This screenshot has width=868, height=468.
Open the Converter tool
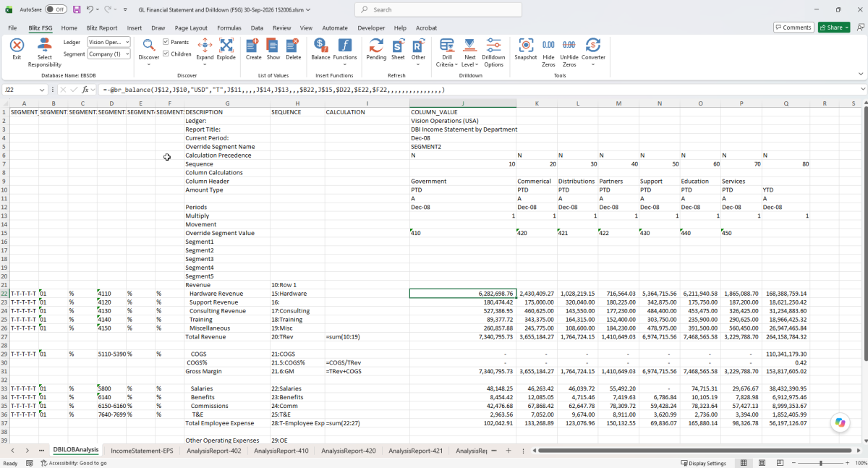[x=593, y=51]
